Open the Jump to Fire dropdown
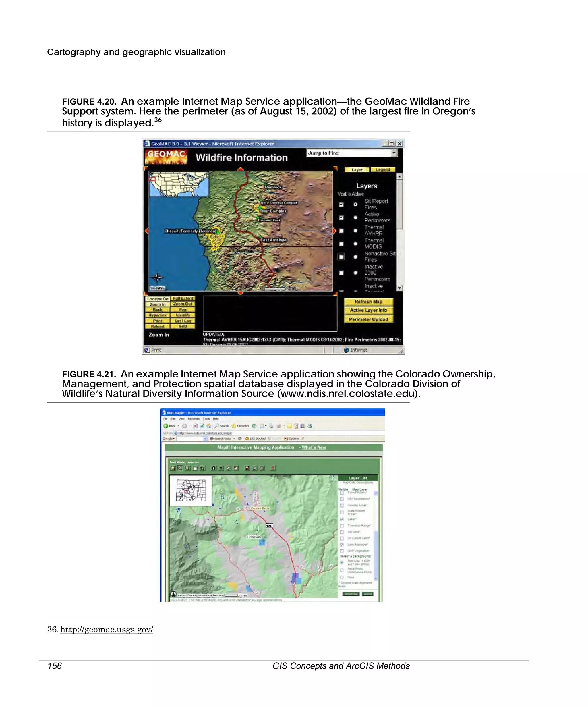Viewport: 588px width, 706px height. click(394, 153)
